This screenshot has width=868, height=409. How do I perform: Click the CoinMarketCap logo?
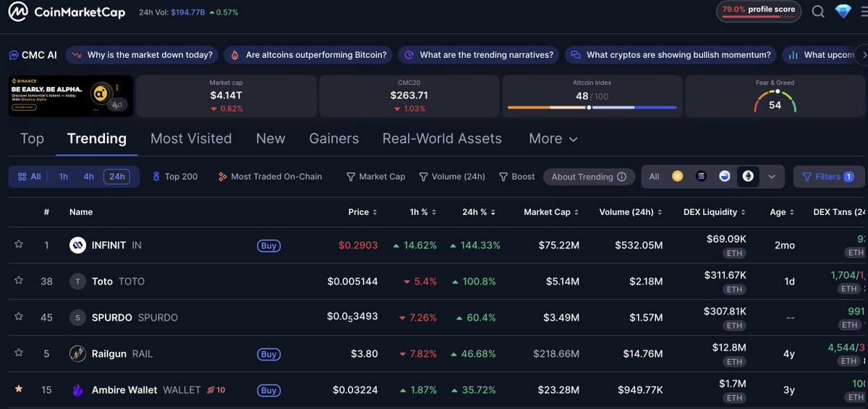(67, 12)
